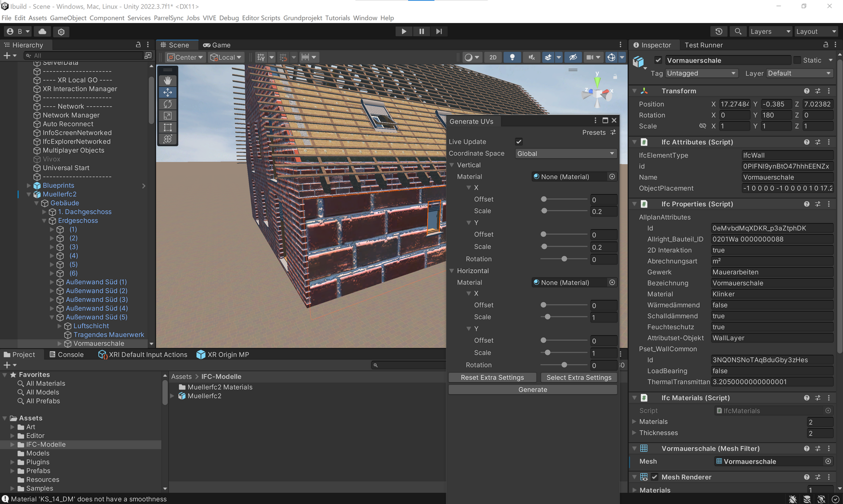Switch to the Console tab

point(67,355)
